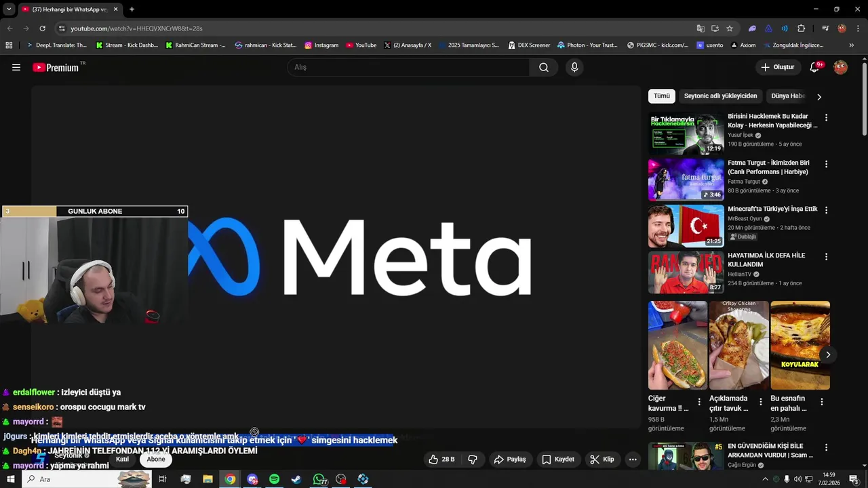Open Chrome extensions puzzle icon
The width and height of the screenshot is (868, 488).
coord(802,28)
